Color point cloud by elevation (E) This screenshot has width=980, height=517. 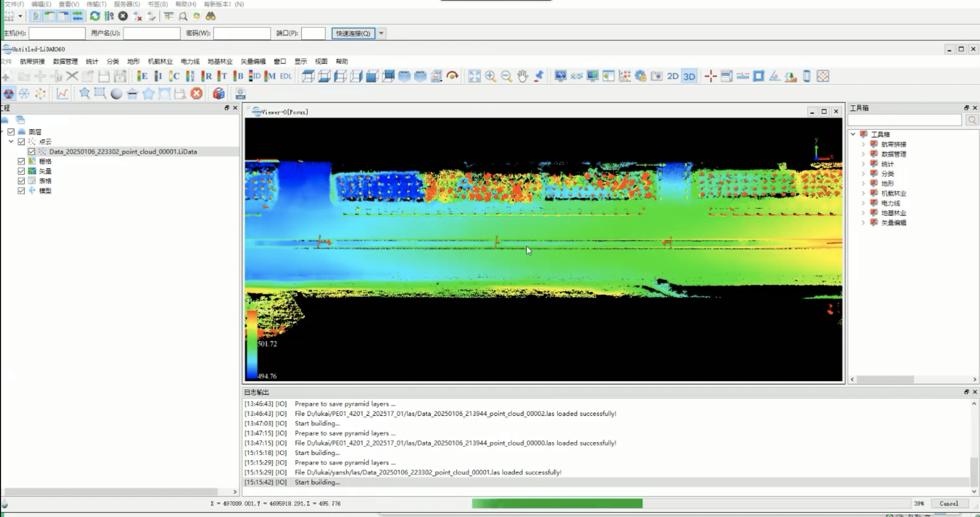click(142, 76)
